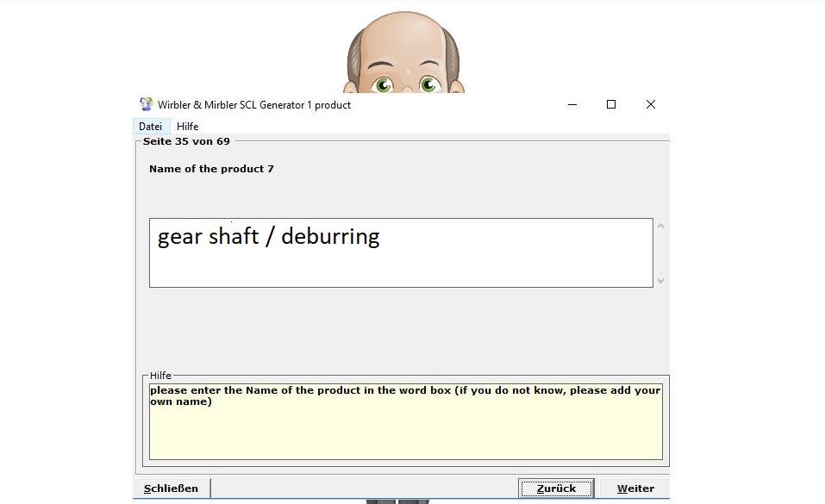This screenshot has width=825, height=504.
Task: Click the text box scroll up arrow
Action: (x=661, y=227)
